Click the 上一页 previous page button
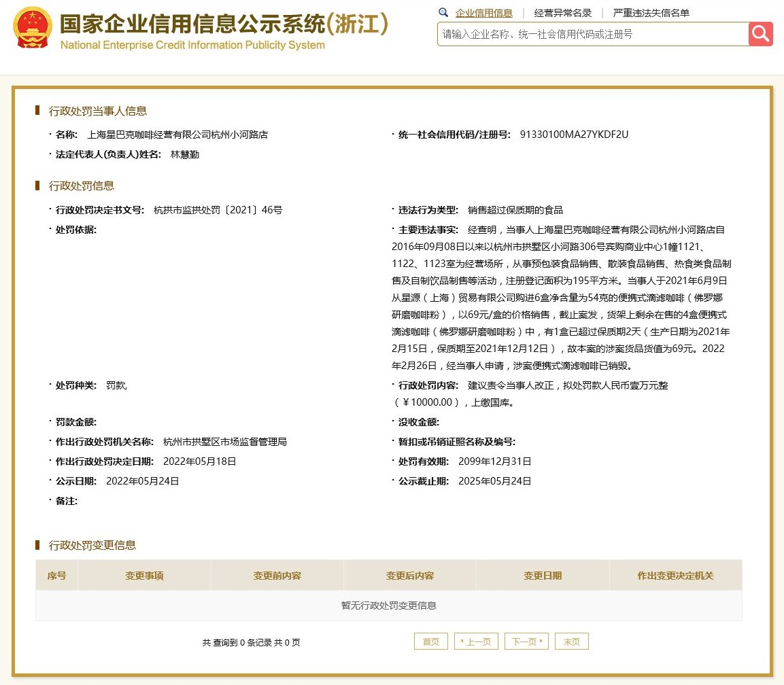This screenshot has height=685, width=784. click(x=476, y=642)
